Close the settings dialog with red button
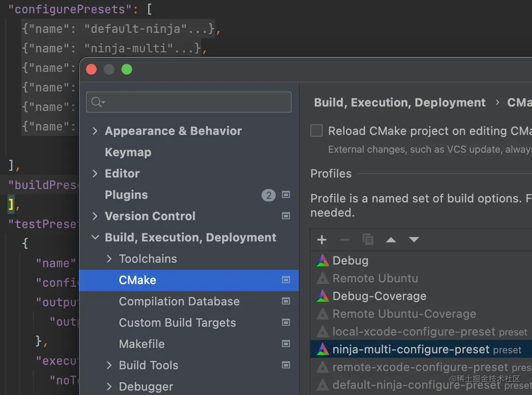 91,69
